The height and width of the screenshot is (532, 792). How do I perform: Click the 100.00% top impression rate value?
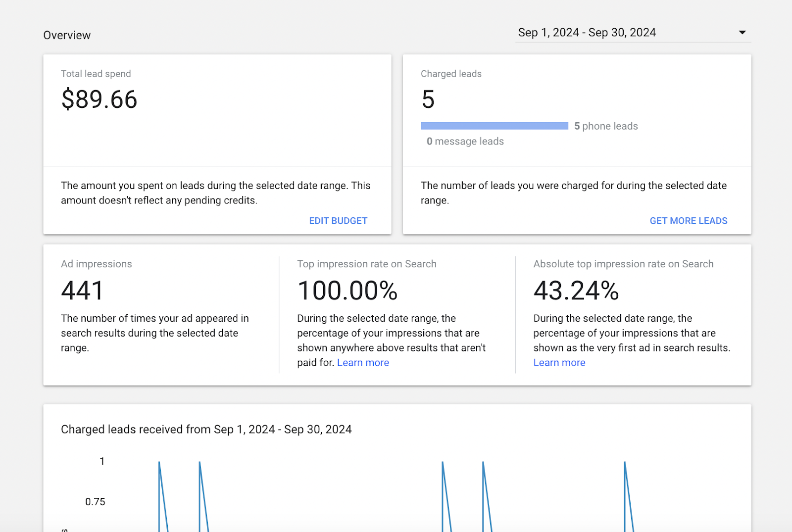tap(347, 290)
